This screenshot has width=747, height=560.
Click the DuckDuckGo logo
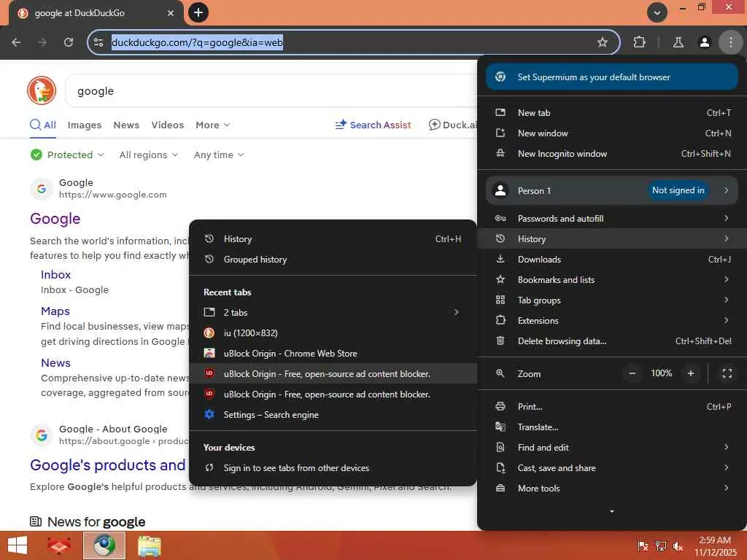(42, 90)
